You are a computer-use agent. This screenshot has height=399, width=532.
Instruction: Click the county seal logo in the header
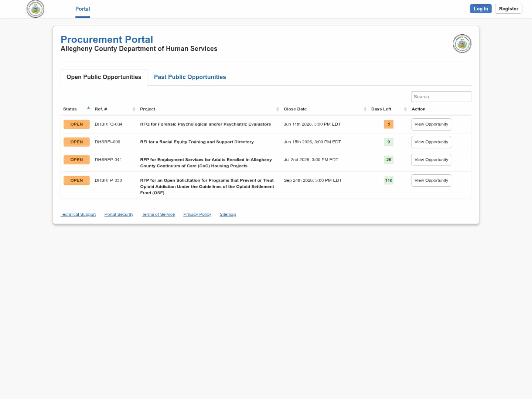pos(35,9)
